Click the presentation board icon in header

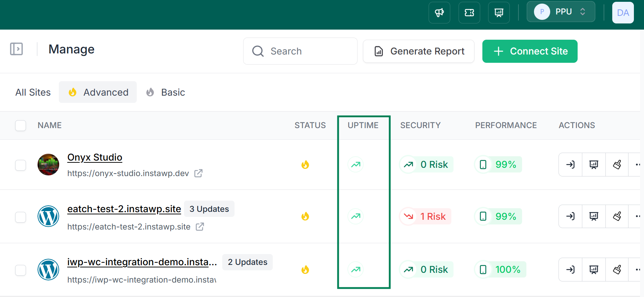pos(499,13)
